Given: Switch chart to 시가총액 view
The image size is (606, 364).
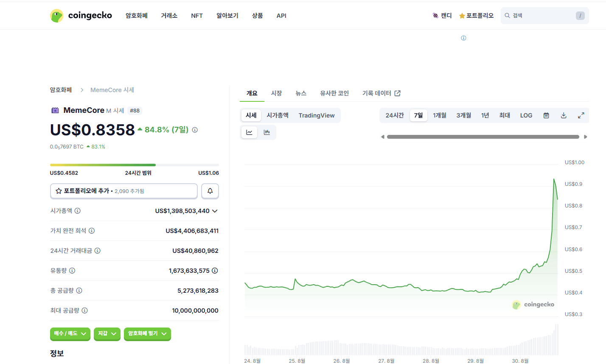Looking at the screenshot, I should tap(278, 115).
